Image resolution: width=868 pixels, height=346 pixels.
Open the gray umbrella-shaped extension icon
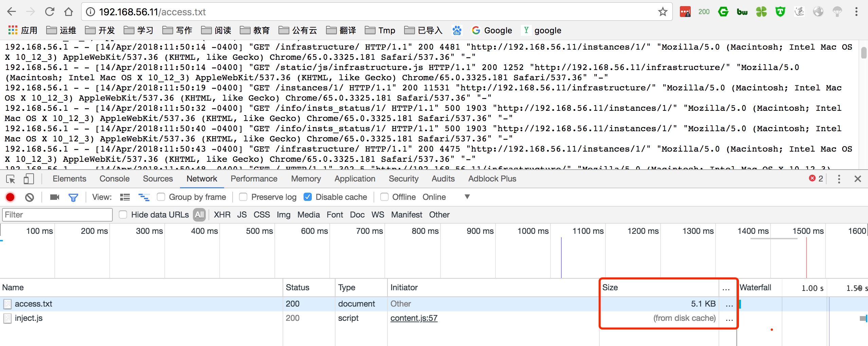[x=837, y=12]
